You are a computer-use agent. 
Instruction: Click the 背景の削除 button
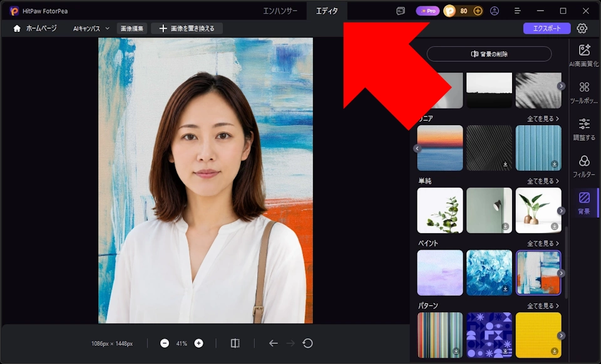(489, 54)
